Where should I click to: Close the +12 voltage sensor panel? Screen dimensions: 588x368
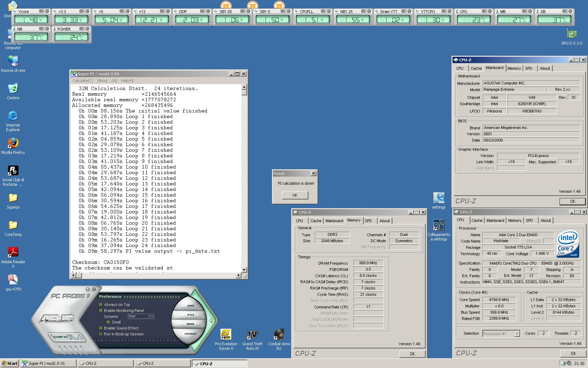168,11
